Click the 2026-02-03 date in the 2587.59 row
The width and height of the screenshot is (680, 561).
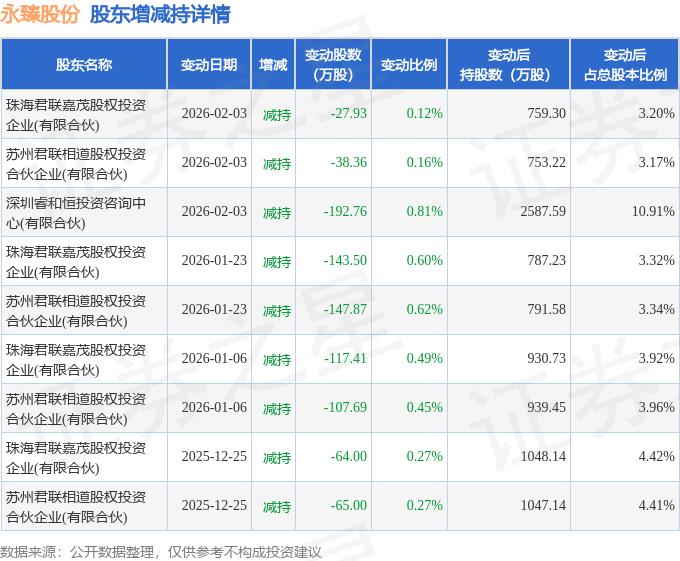[x=214, y=211]
